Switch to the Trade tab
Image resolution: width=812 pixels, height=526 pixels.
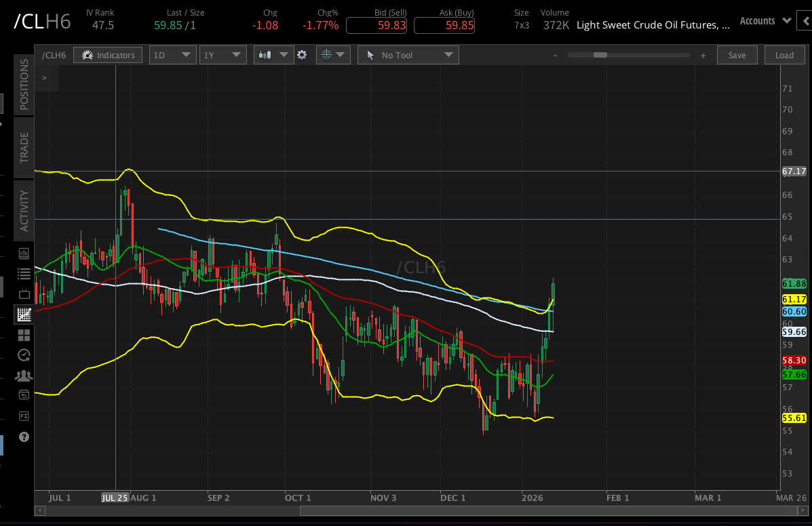[24, 147]
